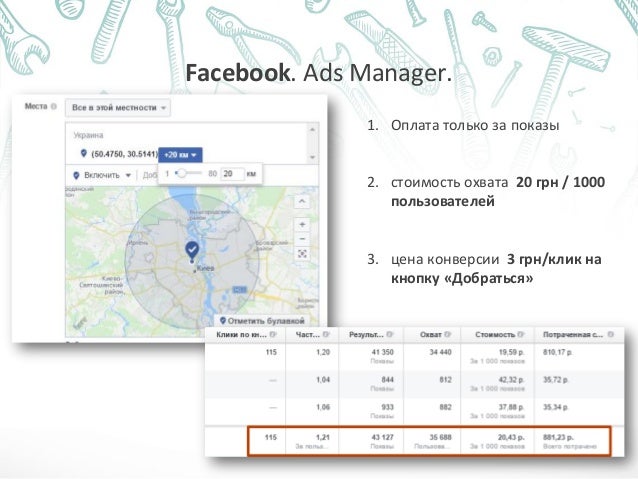The width and height of the screenshot is (638, 479).
Task: Click info icon beside 'Част...' header
Action: click(x=326, y=335)
